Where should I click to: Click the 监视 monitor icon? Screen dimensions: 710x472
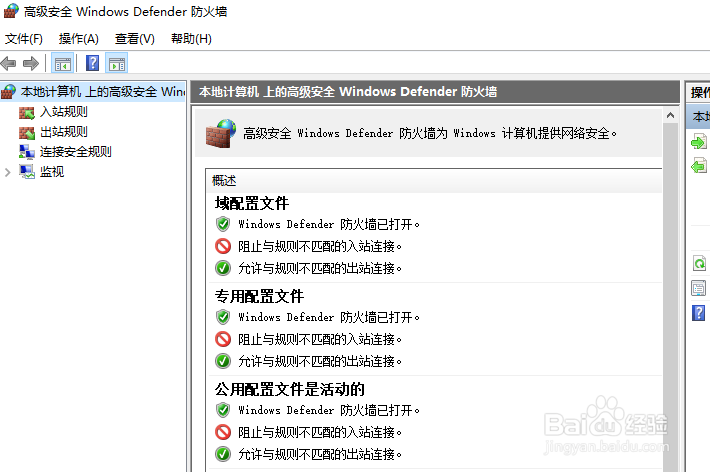tap(27, 172)
